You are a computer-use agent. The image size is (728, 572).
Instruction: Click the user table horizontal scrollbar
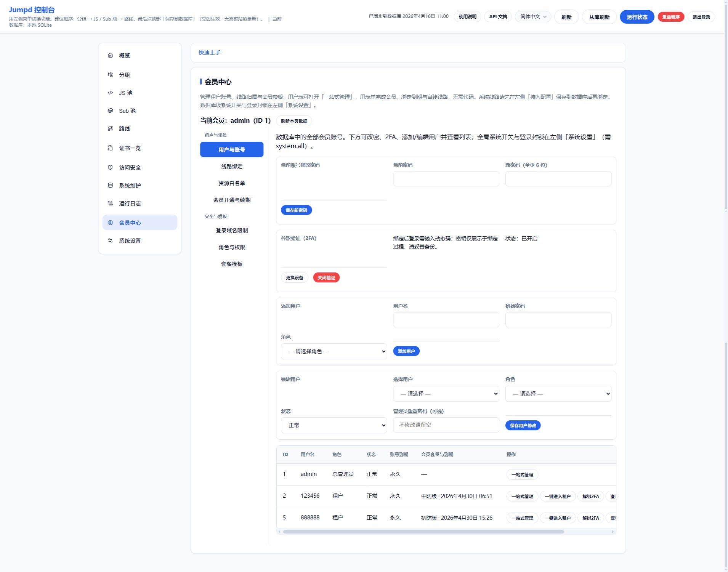(x=423, y=532)
